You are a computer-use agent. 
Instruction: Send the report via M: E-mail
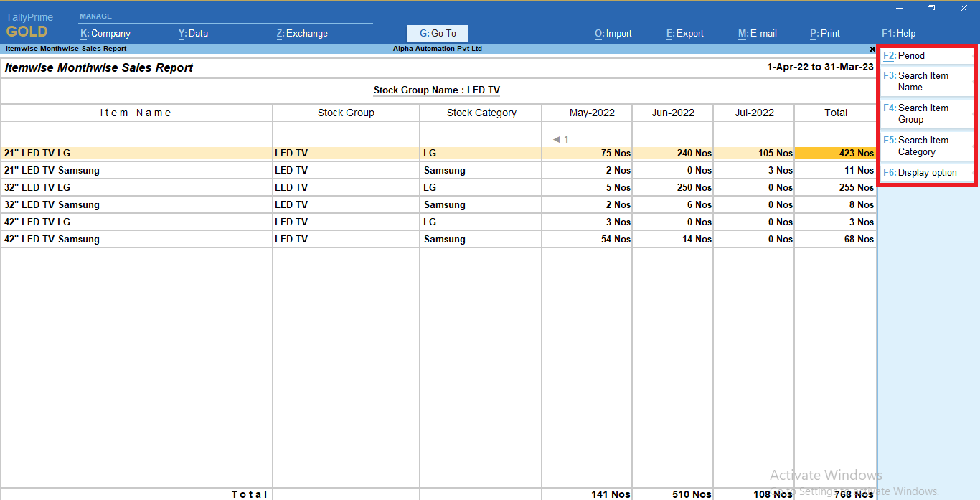[757, 33]
